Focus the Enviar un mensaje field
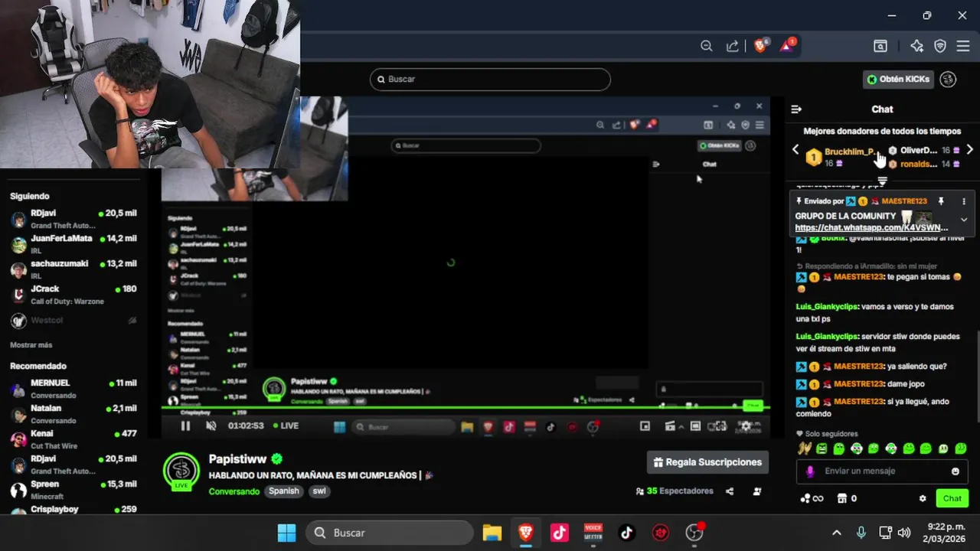The height and width of the screenshot is (551, 980). tap(882, 471)
